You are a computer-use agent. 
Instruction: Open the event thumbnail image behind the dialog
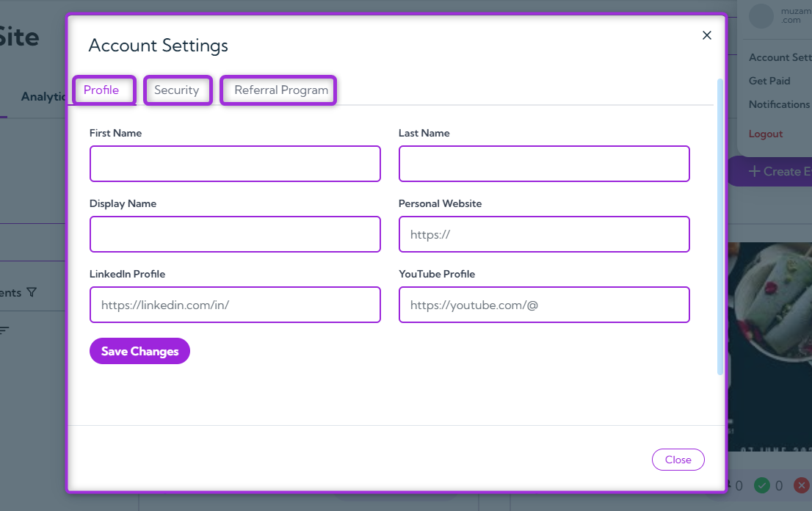pos(770,347)
